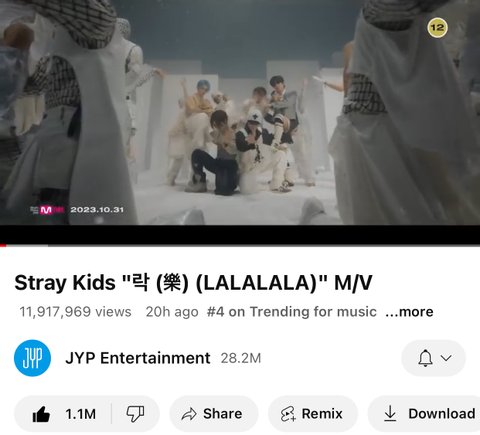This screenshot has width=480, height=435.
Task: Click the Remix icon
Action: click(288, 414)
